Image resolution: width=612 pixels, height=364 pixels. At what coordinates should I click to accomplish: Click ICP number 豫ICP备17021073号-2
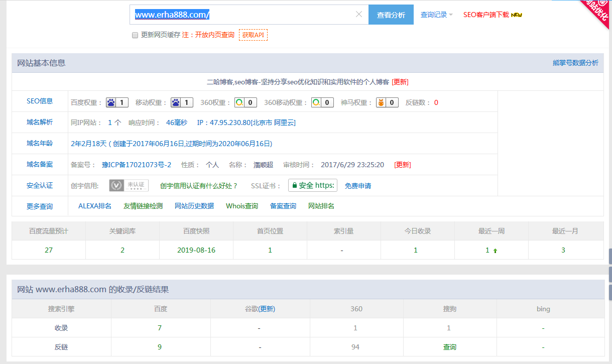click(x=137, y=165)
